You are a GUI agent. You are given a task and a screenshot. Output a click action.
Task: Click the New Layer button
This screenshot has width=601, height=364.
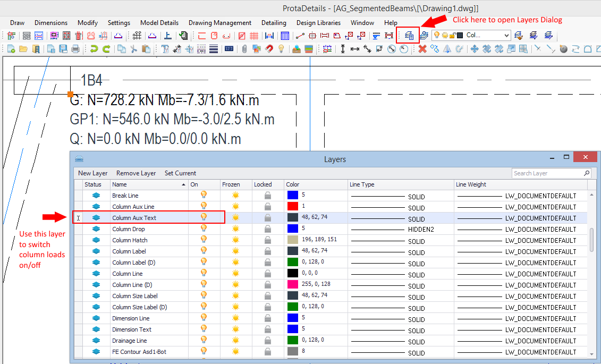point(92,173)
